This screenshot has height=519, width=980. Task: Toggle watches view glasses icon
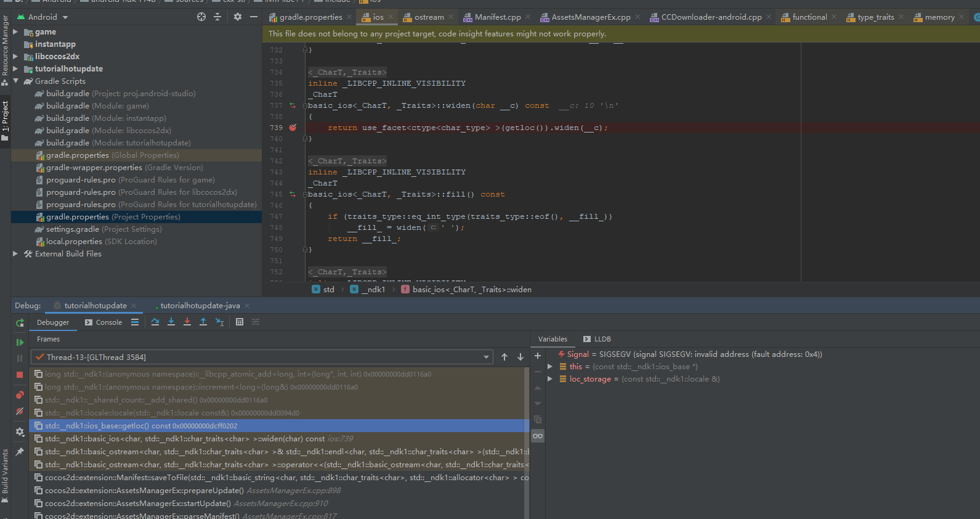(538, 436)
